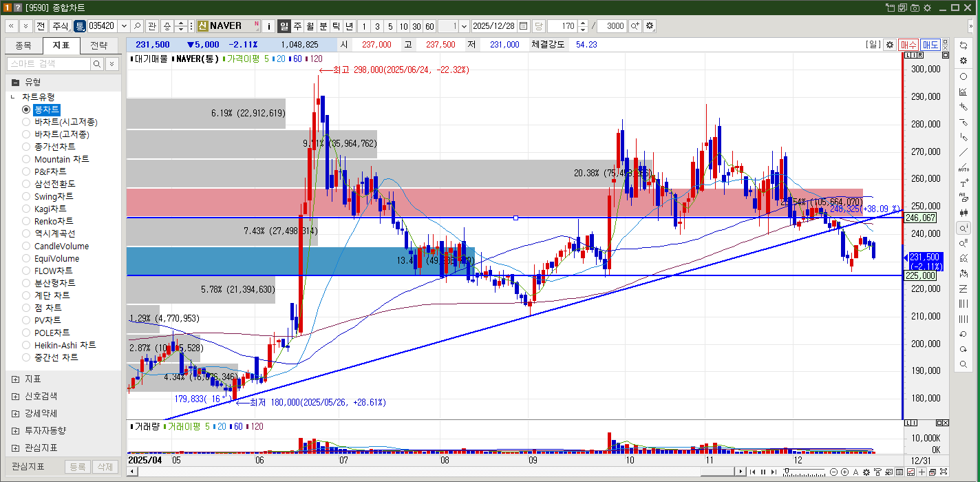Open the stock code 035420 dropdown
The height and width of the screenshot is (482, 980).
click(x=123, y=26)
